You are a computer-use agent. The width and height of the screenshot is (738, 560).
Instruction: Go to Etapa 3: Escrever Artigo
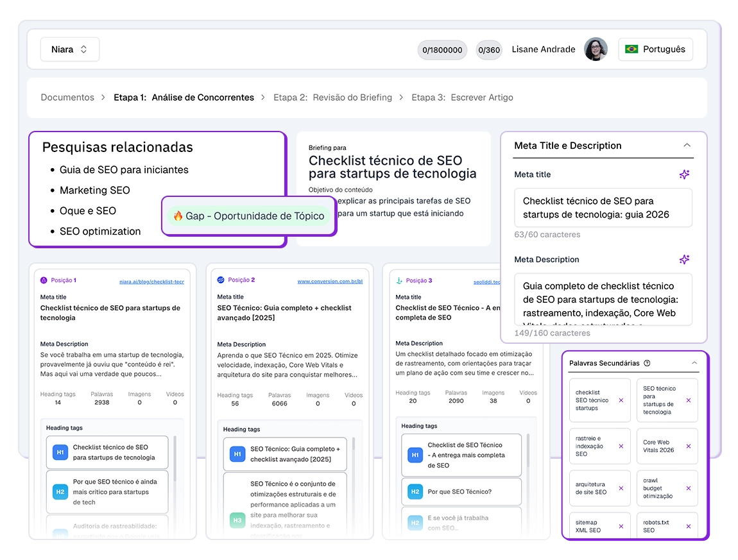[462, 98]
